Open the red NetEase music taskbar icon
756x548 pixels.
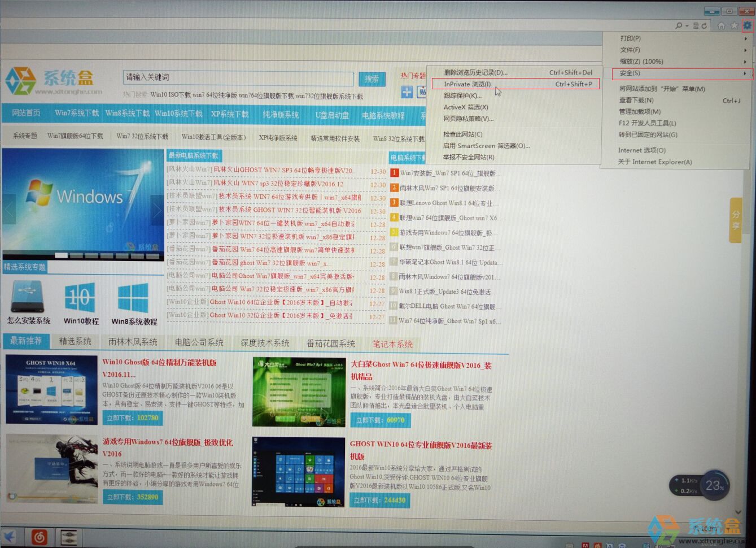39,537
